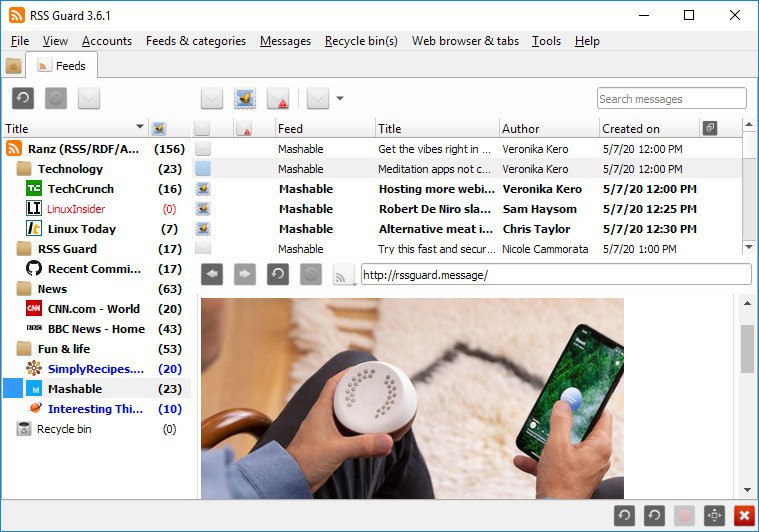Click the browser back arrow button

click(x=212, y=274)
